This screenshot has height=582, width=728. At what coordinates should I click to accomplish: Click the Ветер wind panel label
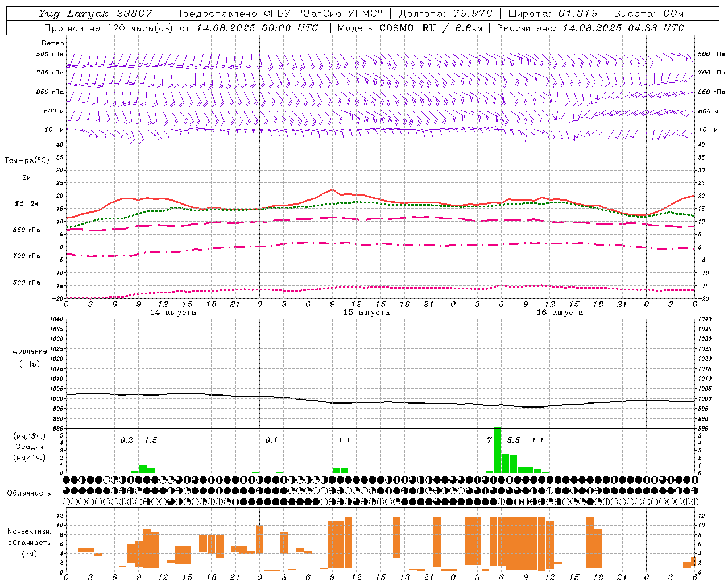(53, 43)
